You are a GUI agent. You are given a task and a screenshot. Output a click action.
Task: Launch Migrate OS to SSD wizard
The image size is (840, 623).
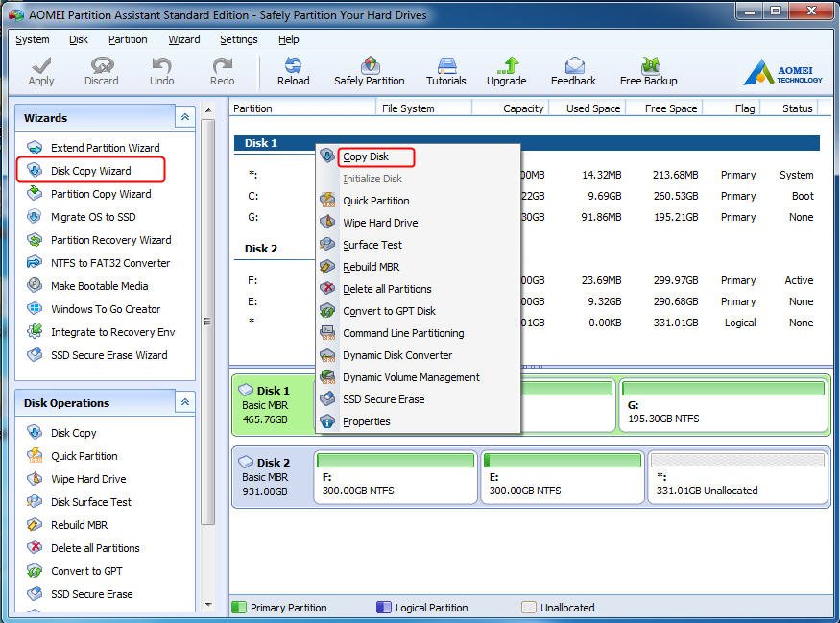pos(81,217)
